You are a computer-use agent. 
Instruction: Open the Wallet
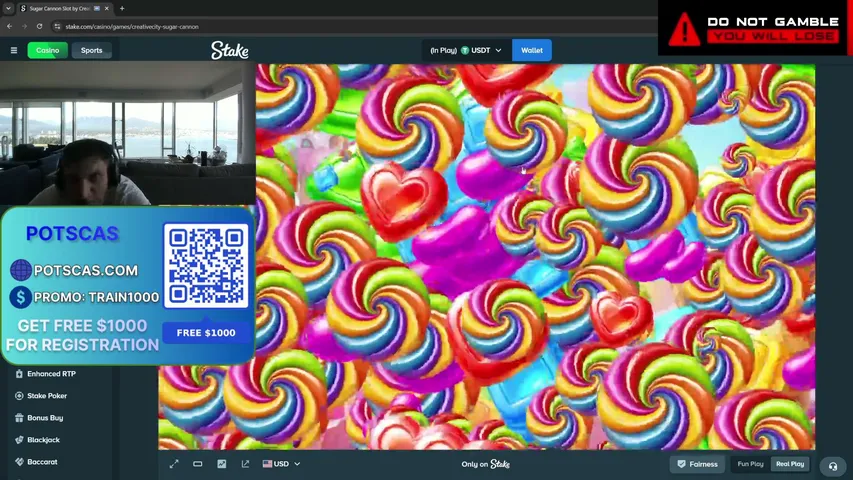pos(531,50)
